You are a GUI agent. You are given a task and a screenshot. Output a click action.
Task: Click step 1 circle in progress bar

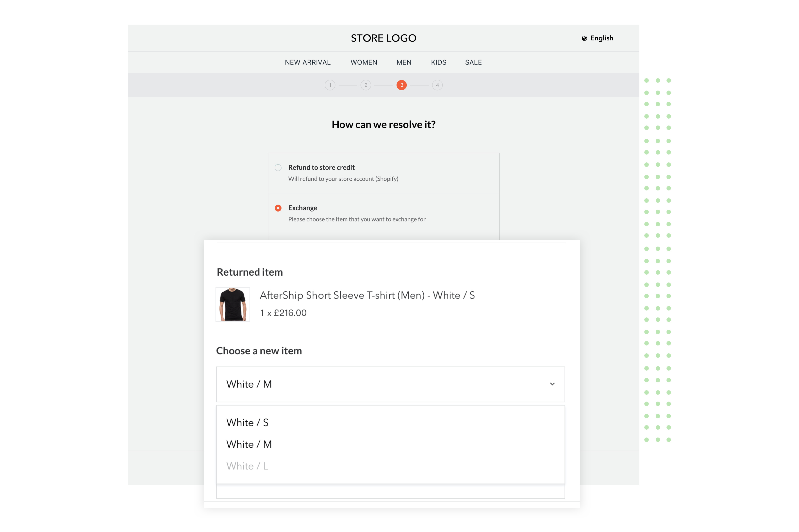click(x=330, y=85)
